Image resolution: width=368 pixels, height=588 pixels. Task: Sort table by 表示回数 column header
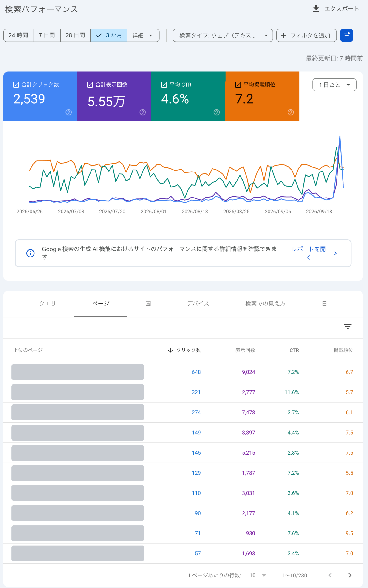click(x=245, y=350)
